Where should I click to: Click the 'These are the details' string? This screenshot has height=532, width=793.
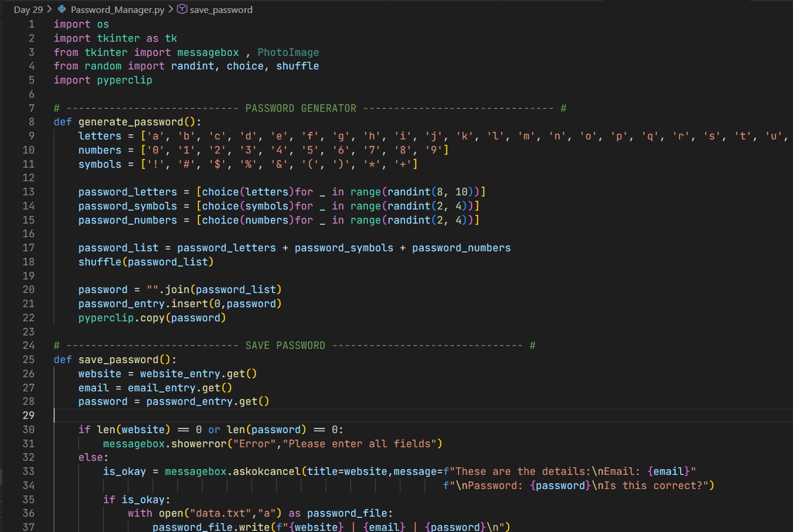pos(522,471)
